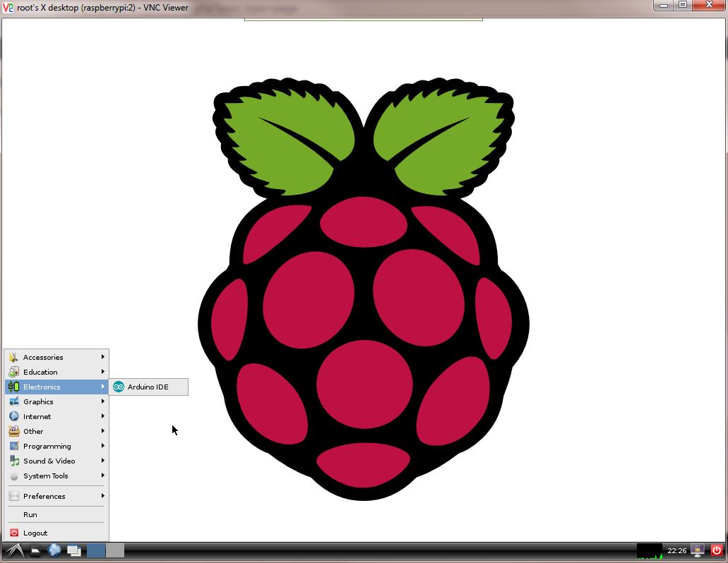Click the 22:26 clock on the taskbar
The image size is (728, 563).
(677, 551)
